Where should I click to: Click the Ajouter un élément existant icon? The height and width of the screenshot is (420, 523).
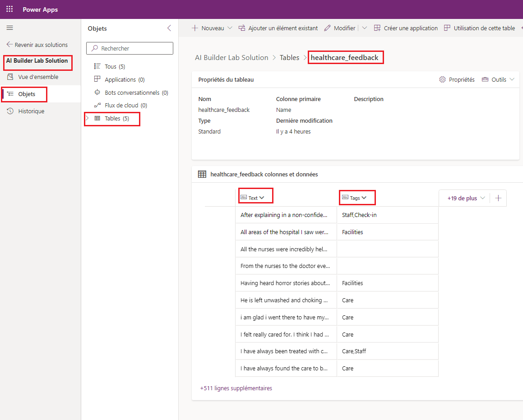click(242, 28)
